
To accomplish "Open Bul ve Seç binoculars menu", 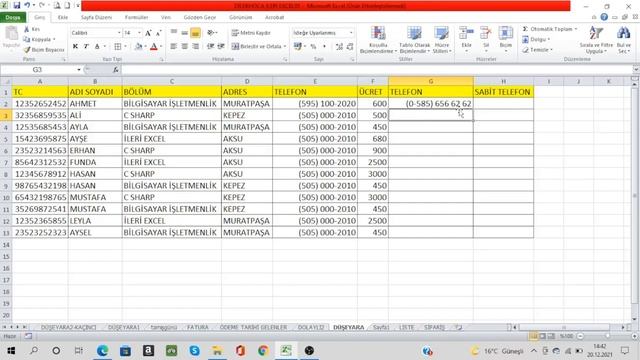I will click(624, 40).
